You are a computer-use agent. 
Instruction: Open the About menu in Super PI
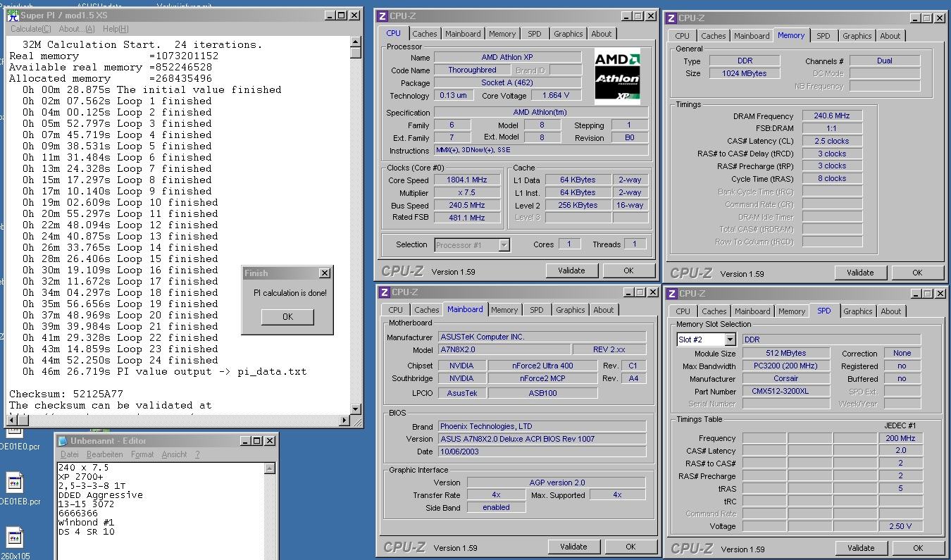(76, 29)
